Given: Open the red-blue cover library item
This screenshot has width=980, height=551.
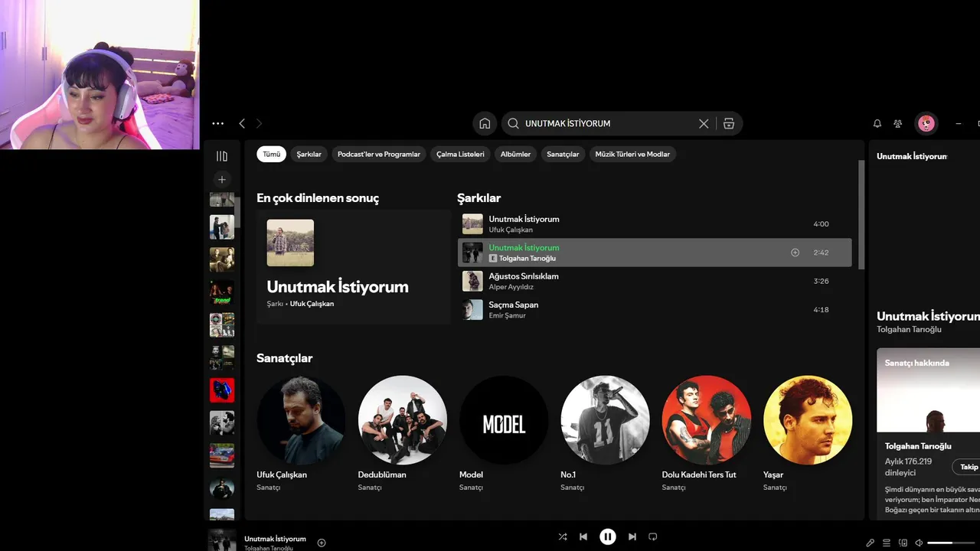Looking at the screenshot, I should click(x=222, y=390).
